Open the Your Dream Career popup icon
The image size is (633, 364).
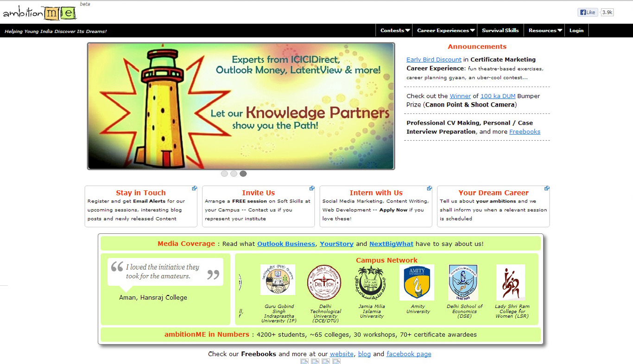(x=547, y=188)
